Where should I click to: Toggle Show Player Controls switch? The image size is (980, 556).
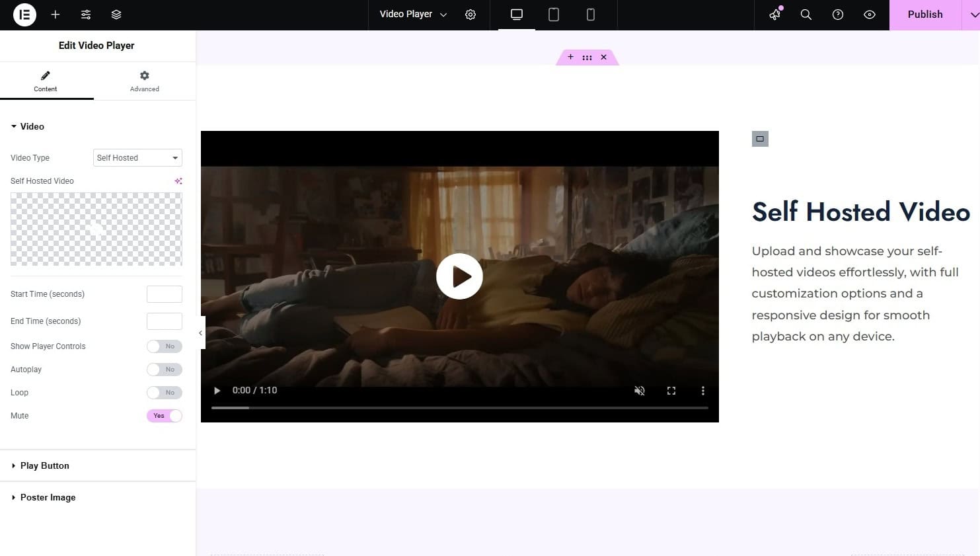pyautogui.click(x=165, y=346)
